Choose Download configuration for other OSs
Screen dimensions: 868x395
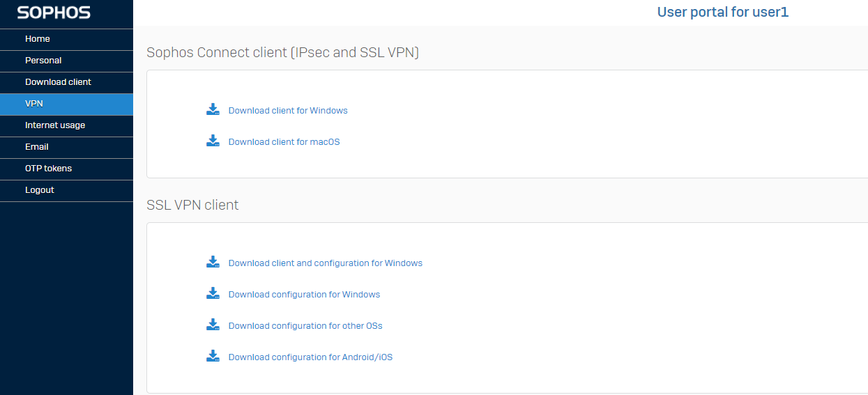coord(305,326)
